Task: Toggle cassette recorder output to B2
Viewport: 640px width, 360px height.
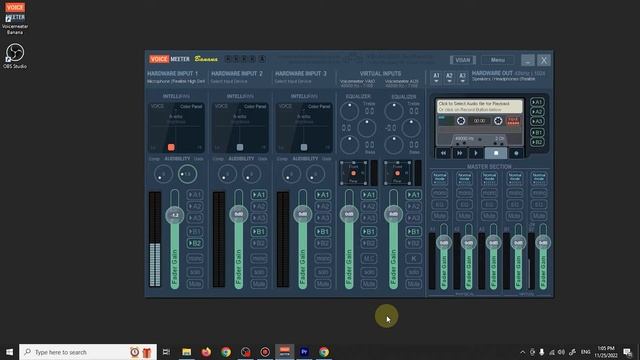Action: [x=537, y=142]
